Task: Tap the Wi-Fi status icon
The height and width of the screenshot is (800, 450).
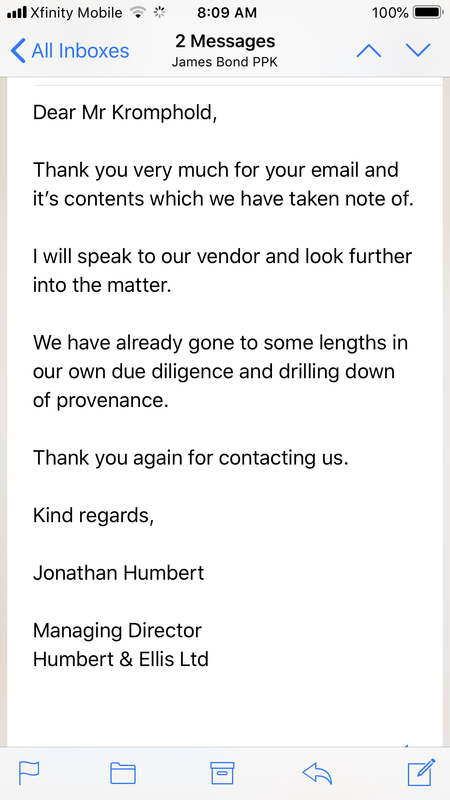Action: click(x=138, y=12)
